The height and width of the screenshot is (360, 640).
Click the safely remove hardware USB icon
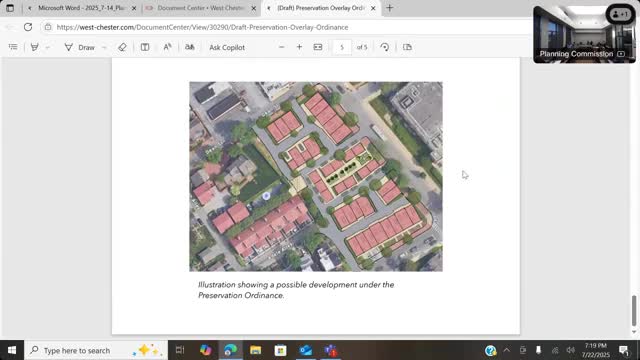(538, 350)
